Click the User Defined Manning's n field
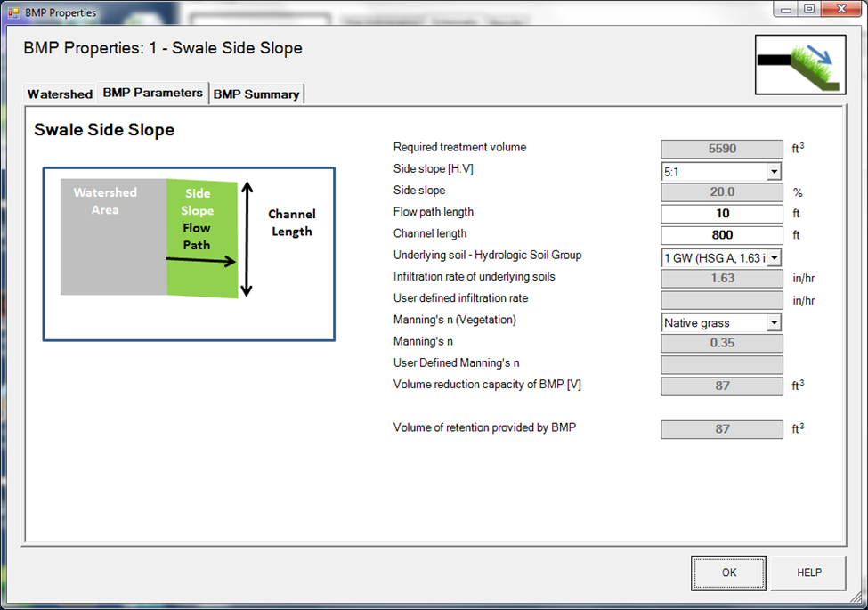868x610 pixels. pyautogui.click(x=721, y=364)
